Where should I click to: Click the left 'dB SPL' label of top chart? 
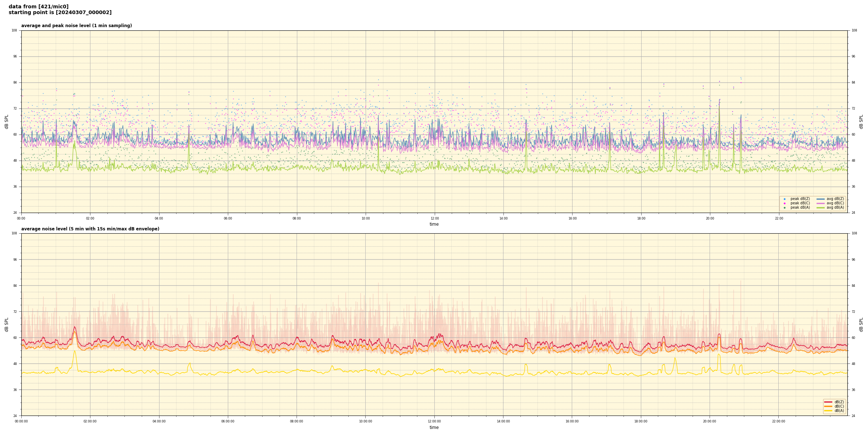click(7, 122)
